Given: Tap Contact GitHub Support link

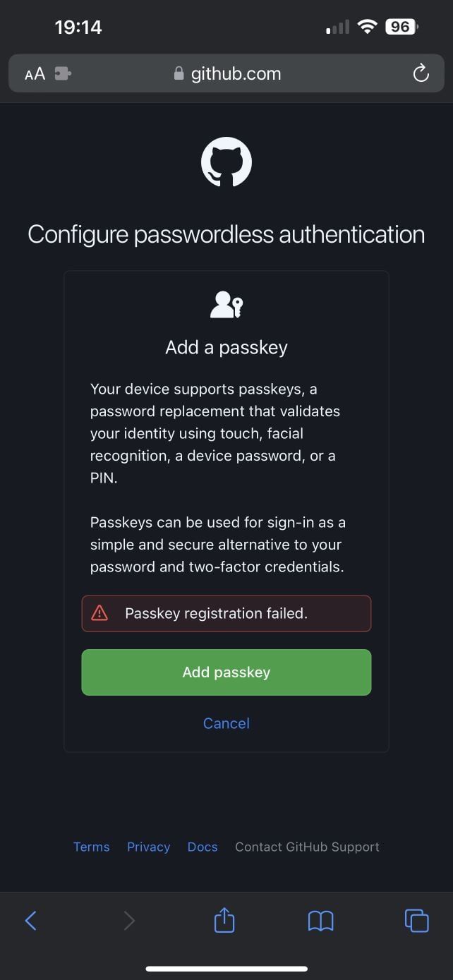Looking at the screenshot, I should pos(307,847).
